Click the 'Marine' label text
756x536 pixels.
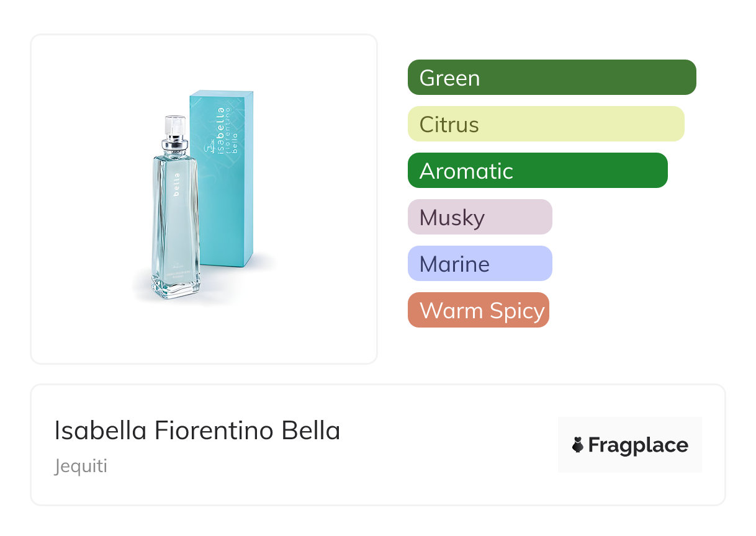pos(454,264)
